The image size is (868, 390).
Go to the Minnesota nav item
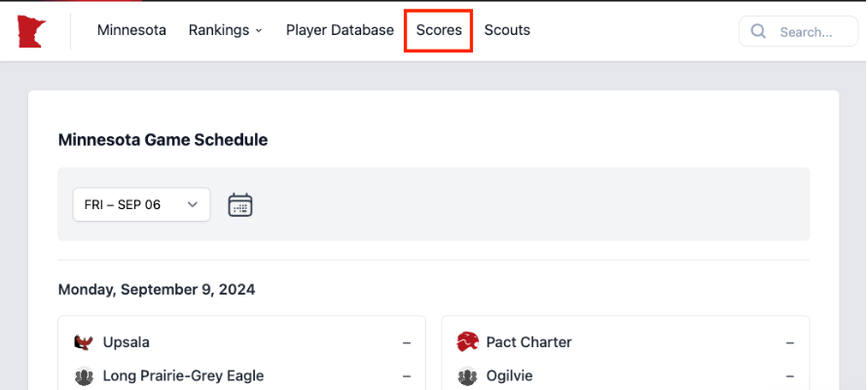(131, 30)
